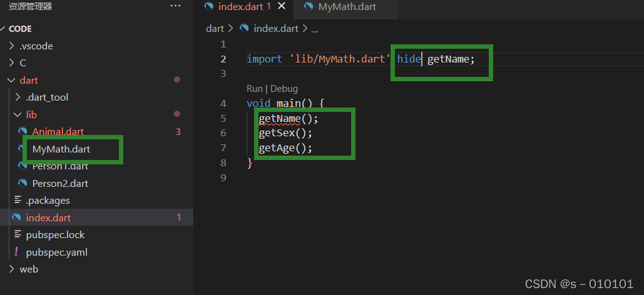This screenshot has height=295, width=644.
Task: Click the hide keyword on line 2
Action: (x=409, y=59)
